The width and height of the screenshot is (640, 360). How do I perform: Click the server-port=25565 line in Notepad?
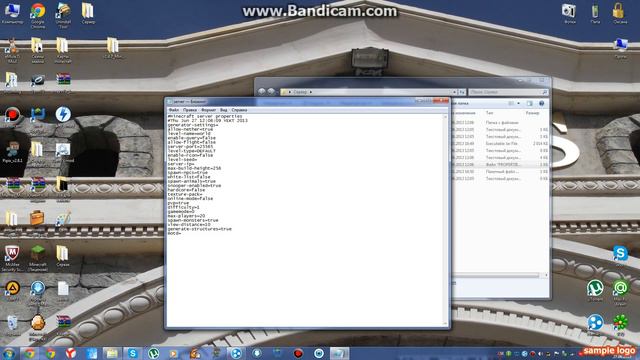tap(190, 147)
